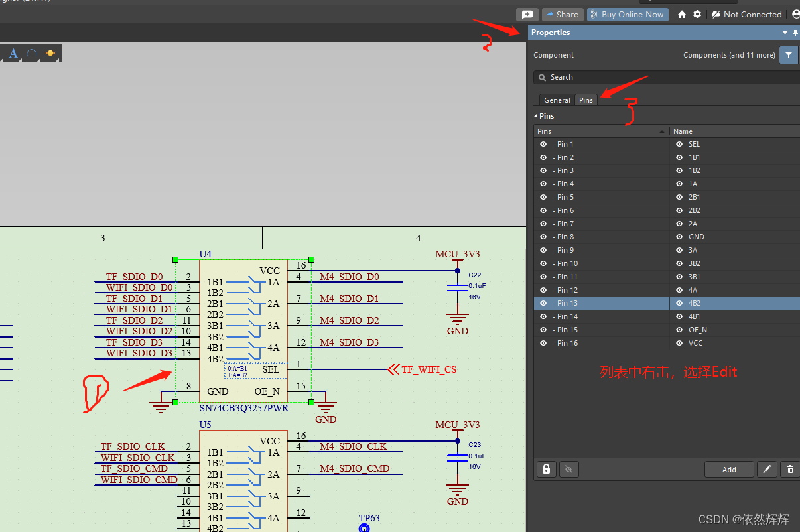Go to the Home page icon
Screen dimensions: 800x532
click(x=682, y=15)
